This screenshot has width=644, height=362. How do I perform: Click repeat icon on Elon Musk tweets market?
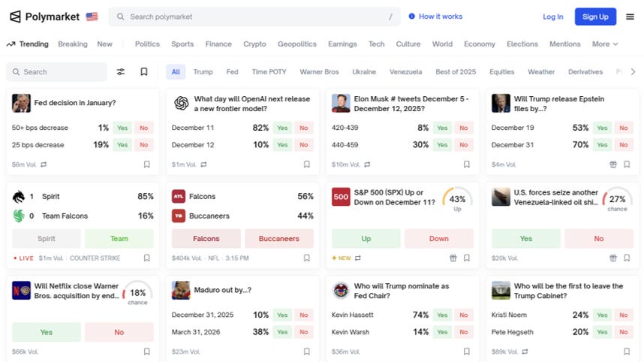(367, 164)
